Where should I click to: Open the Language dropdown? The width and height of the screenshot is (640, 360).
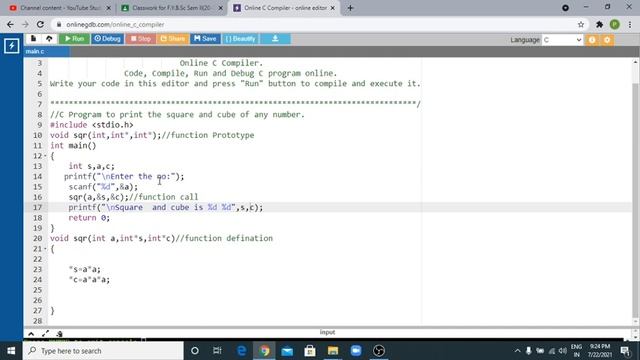(562, 40)
